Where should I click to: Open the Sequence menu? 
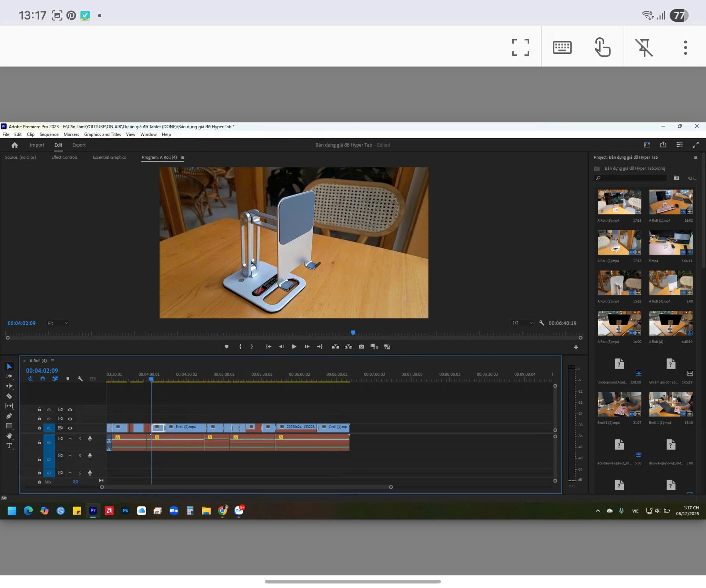(49, 134)
